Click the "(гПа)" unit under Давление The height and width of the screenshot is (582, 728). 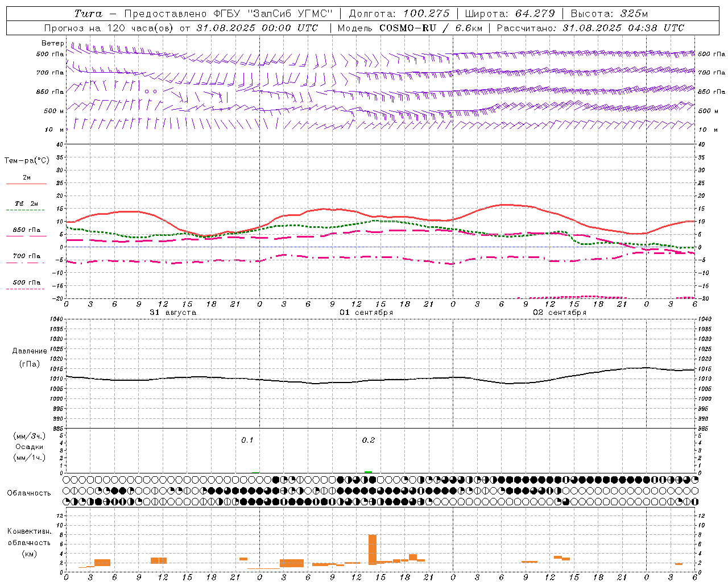(30, 364)
